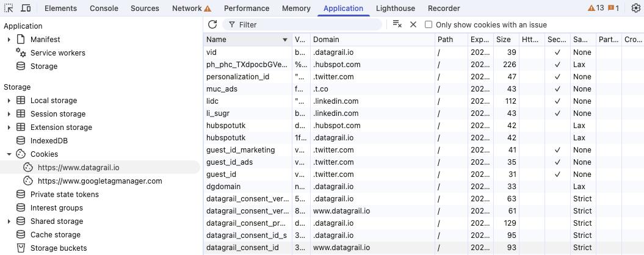Screen dimensions: 644x255
Task: Click the cookie Filter input field
Action: tap(305, 25)
